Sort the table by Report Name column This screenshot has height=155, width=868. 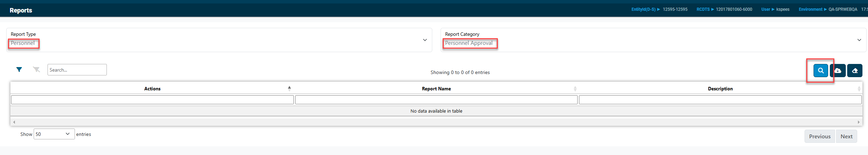point(436,89)
